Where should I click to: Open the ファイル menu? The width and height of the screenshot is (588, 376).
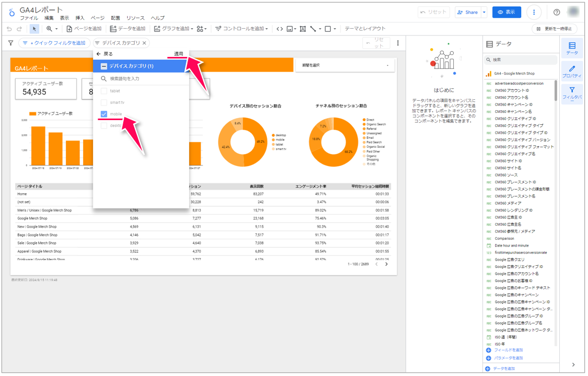point(29,18)
